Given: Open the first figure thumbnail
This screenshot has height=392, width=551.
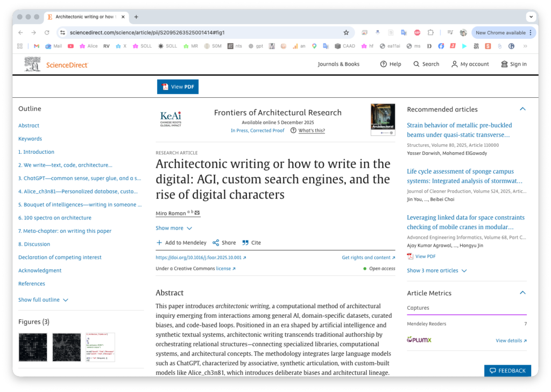Looking at the screenshot, I should [33, 347].
